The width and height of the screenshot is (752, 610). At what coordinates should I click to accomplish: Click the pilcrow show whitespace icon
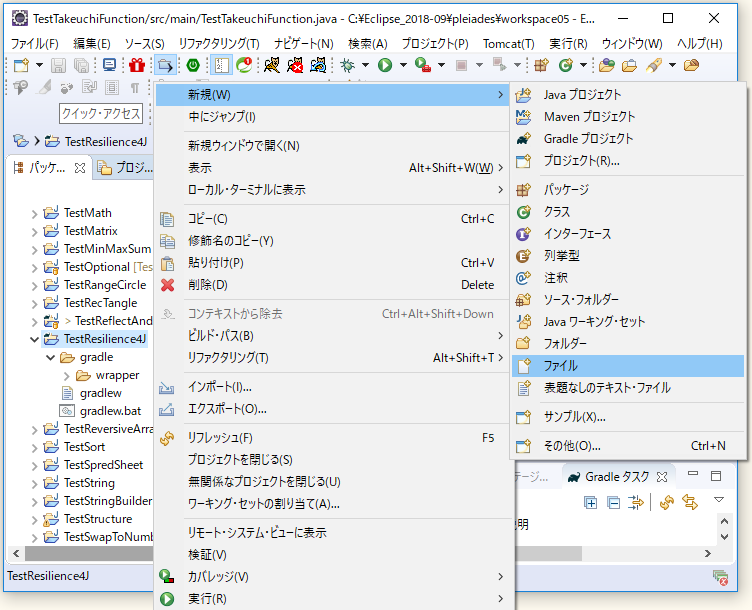(x=135, y=88)
